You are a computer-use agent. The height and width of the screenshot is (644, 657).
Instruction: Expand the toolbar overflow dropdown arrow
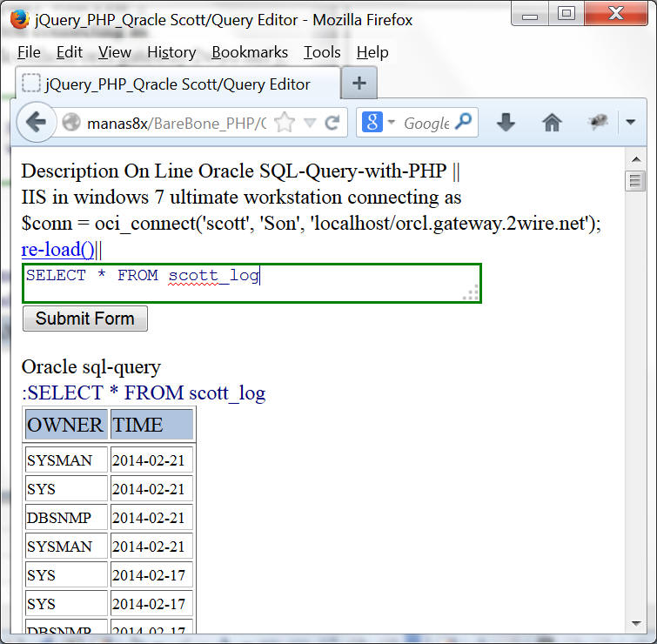click(x=631, y=122)
